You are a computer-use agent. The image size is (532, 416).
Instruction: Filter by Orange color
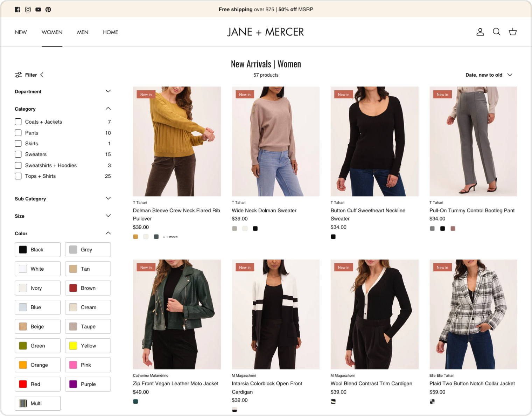(37, 365)
